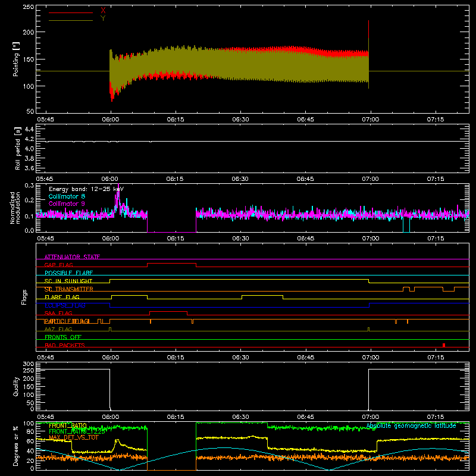Click the 'Energy band: 12-25 keV' text
The height and width of the screenshot is (476, 476).
click(86, 189)
